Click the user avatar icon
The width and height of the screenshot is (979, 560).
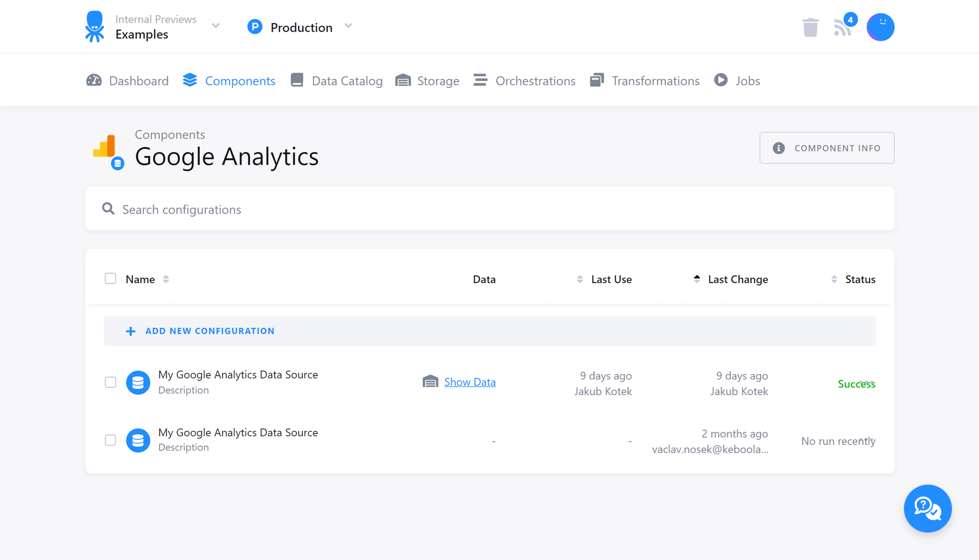[x=880, y=27]
